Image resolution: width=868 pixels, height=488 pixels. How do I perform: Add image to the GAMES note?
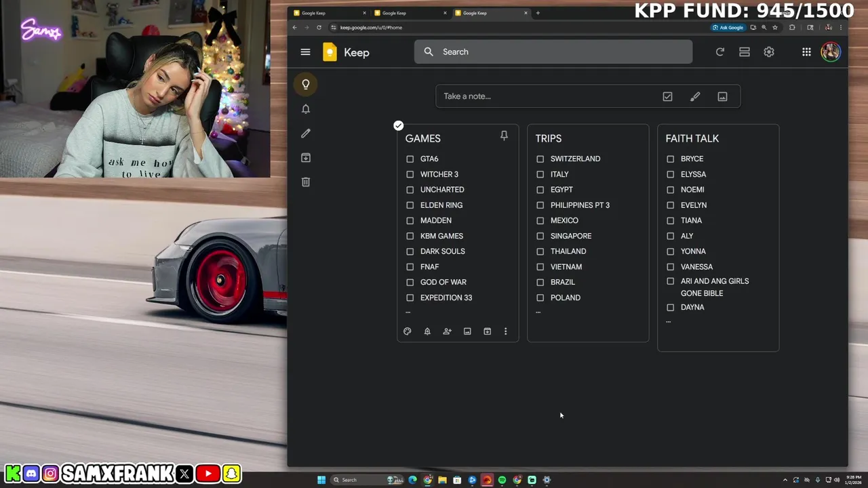pyautogui.click(x=467, y=331)
